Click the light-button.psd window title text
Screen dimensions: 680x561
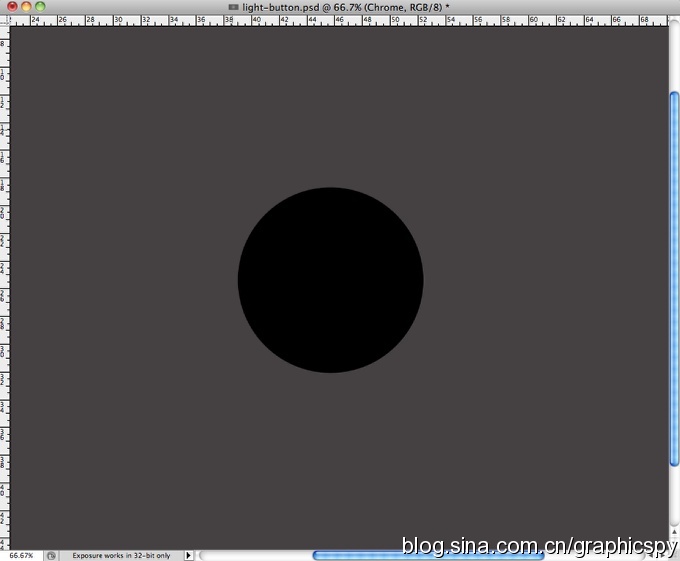click(346, 7)
